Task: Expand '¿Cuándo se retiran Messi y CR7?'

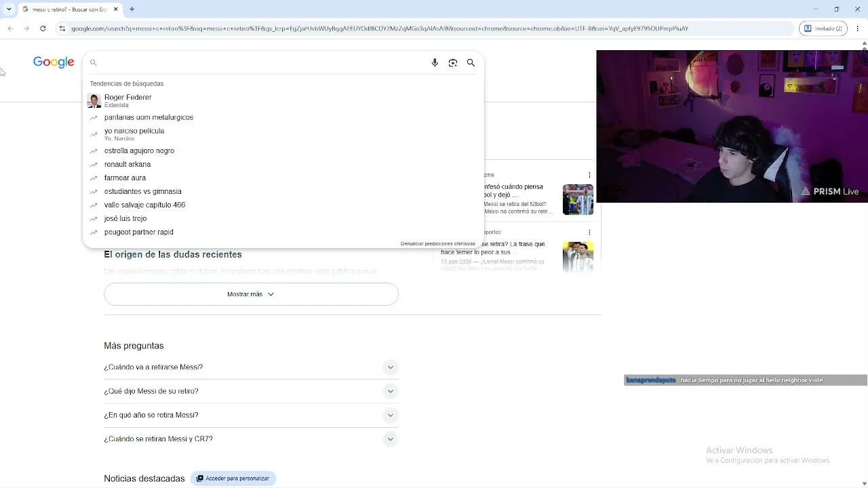Action: click(x=251, y=439)
